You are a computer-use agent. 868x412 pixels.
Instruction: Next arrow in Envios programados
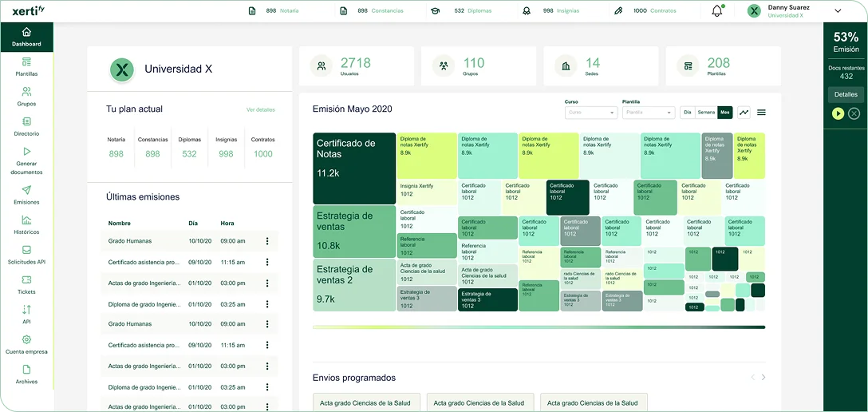763,377
